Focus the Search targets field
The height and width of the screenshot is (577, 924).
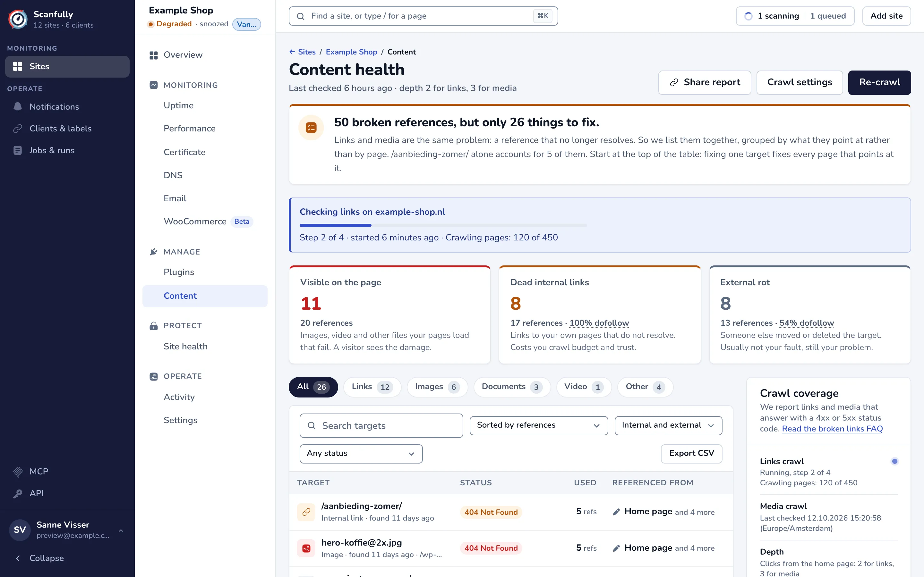[x=381, y=425]
